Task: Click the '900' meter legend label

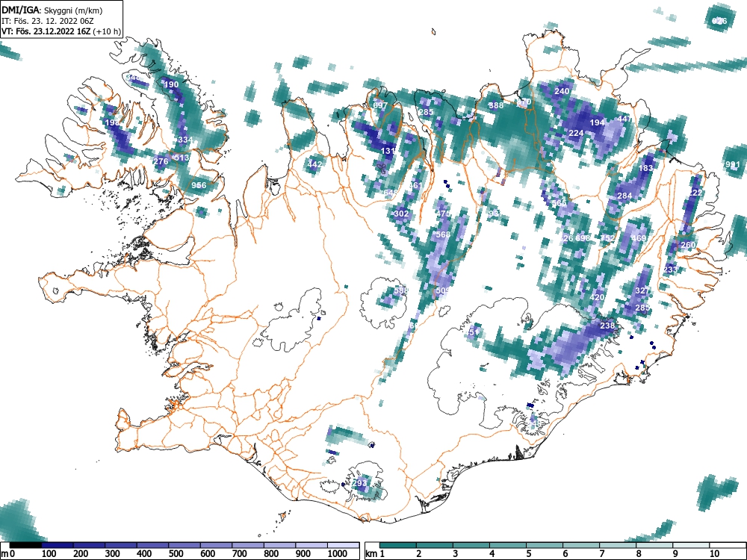Action: [x=303, y=554]
